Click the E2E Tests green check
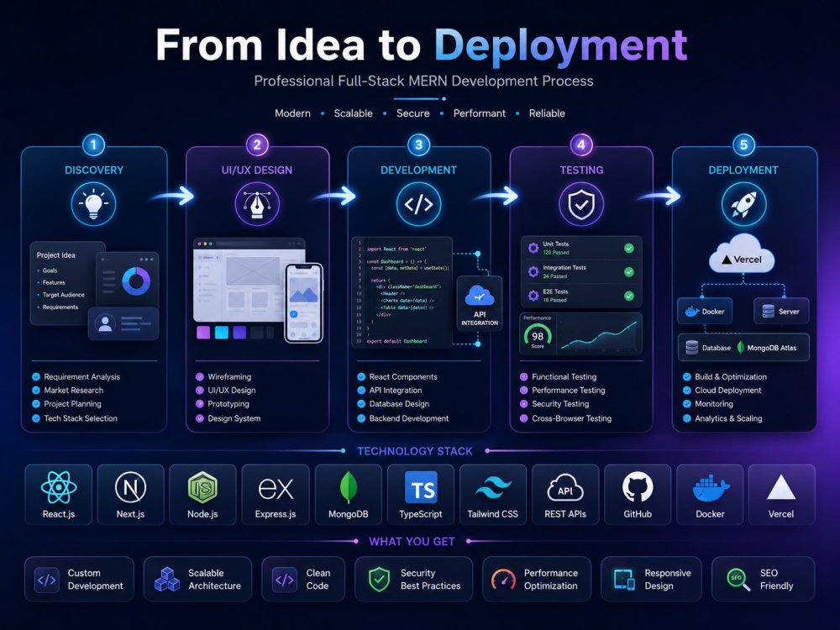840x630 pixels. 629,296
